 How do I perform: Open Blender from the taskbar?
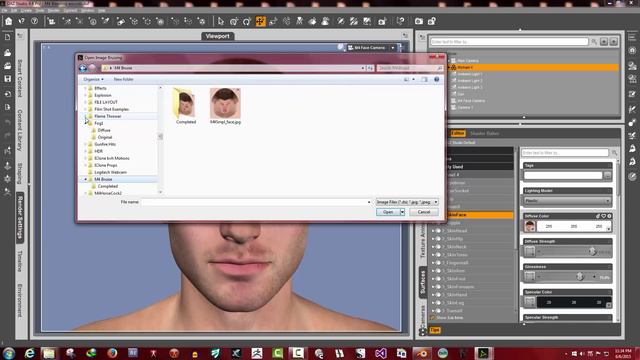pyautogui.click(x=422, y=353)
